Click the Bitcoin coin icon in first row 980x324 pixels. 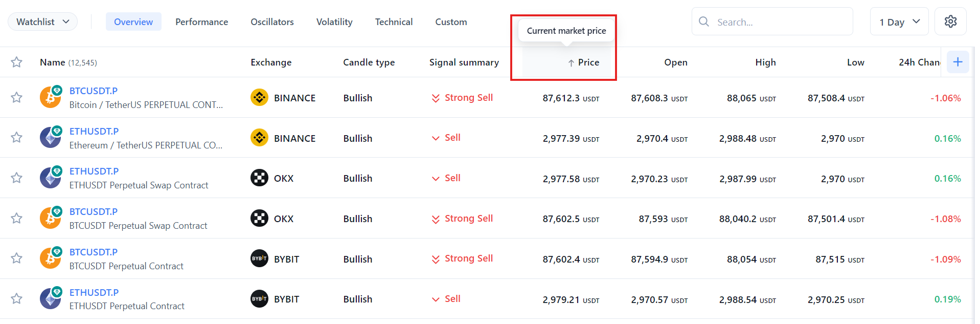(x=50, y=97)
